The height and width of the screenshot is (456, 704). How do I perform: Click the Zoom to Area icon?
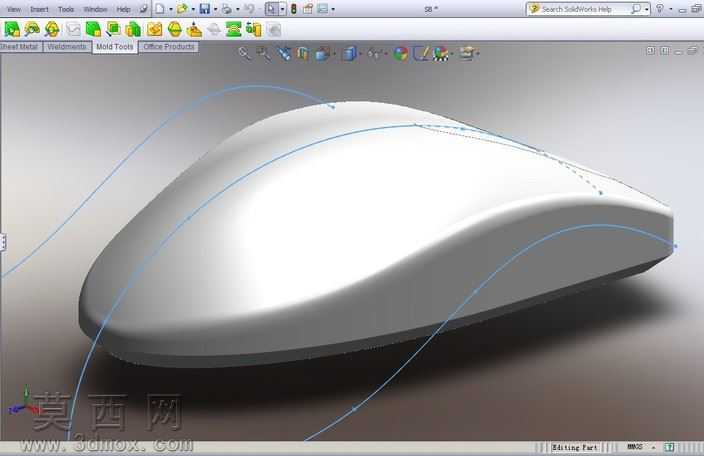(x=264, y=54)
